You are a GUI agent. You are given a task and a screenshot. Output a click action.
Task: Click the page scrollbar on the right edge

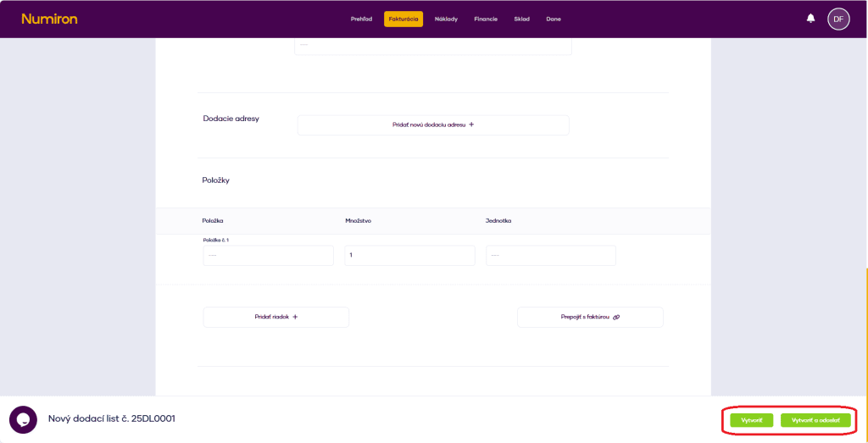click(865, 330)
